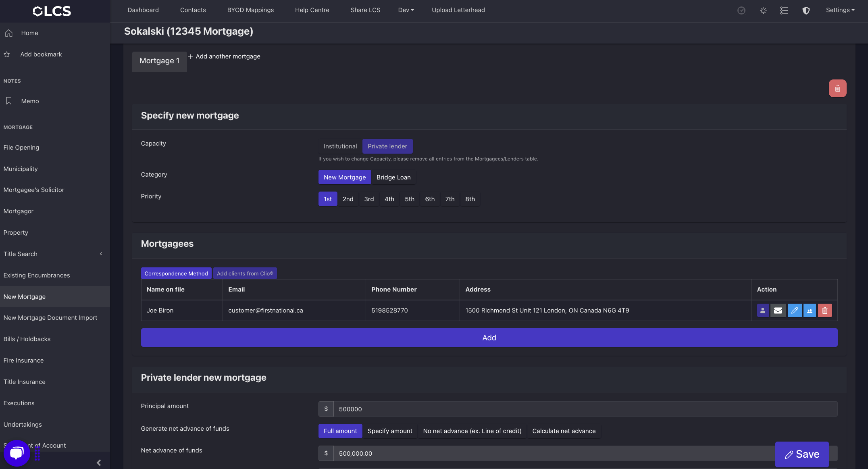Click Add another mortgage tab
Screen dimensions: 868x469
224,56
